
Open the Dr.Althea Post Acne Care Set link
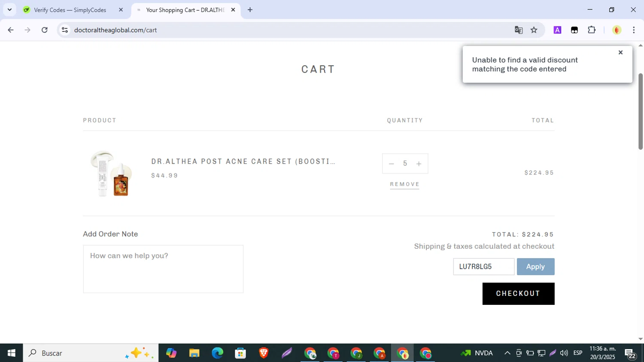(x=243, y=161)
